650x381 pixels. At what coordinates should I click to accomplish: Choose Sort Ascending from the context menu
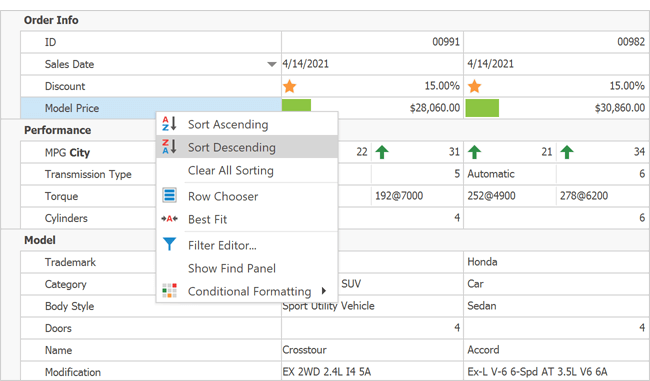247,124
